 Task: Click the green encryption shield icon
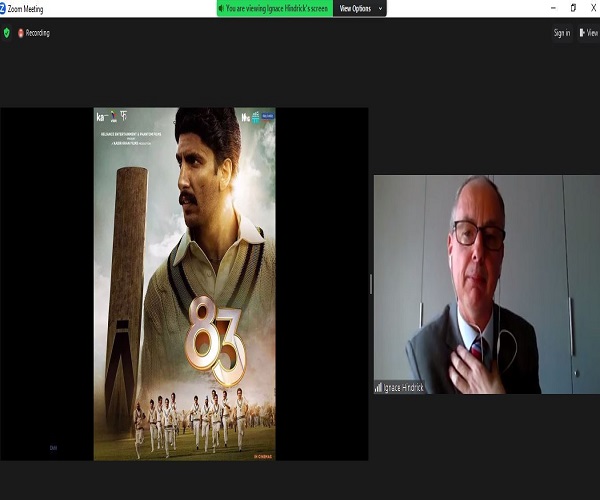coord(7,33)
